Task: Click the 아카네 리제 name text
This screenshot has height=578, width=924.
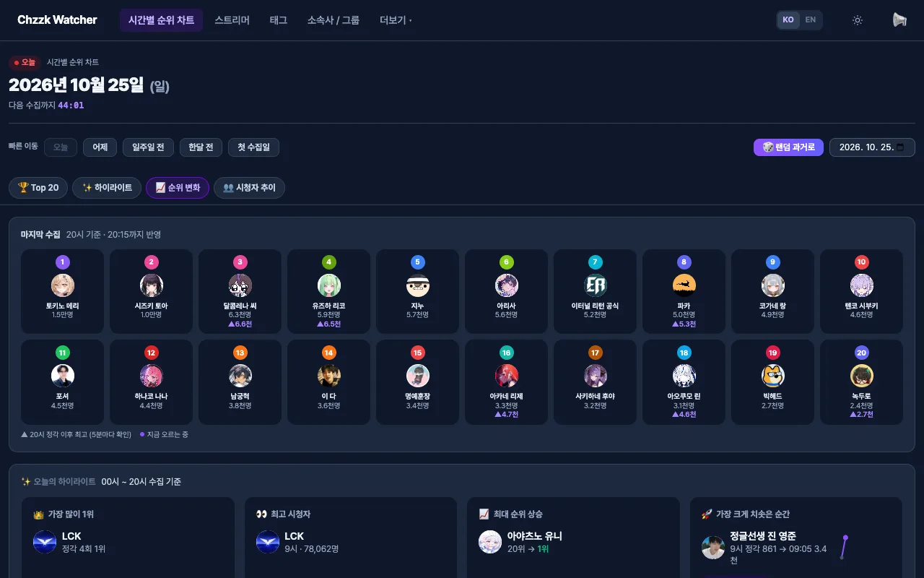Action: pyautogui.click(x=507, y=397)
